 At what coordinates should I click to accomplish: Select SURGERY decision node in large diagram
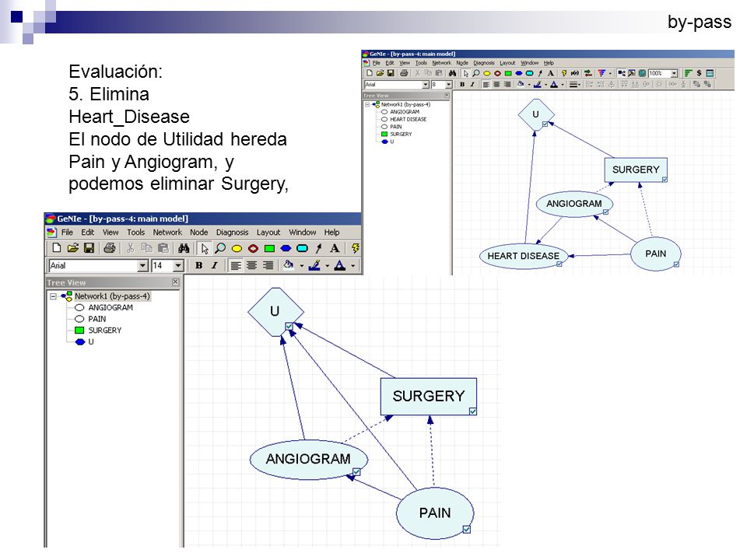[428, 396]
